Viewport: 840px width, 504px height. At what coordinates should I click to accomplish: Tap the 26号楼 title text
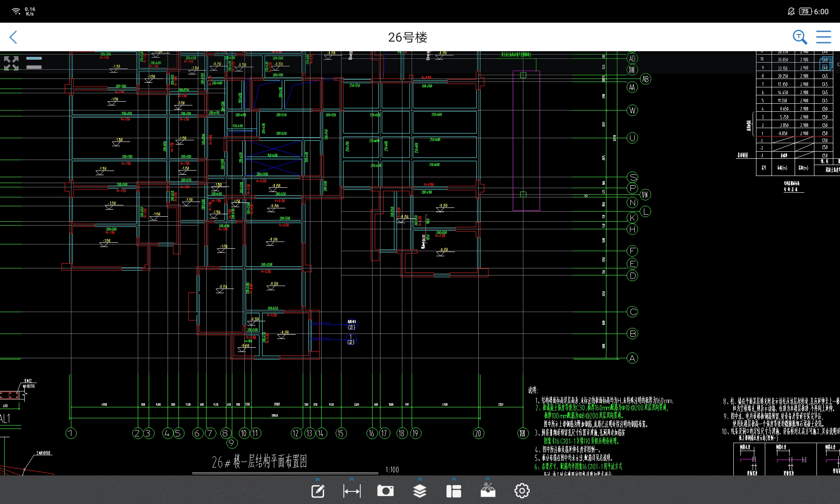pos(407,37)
